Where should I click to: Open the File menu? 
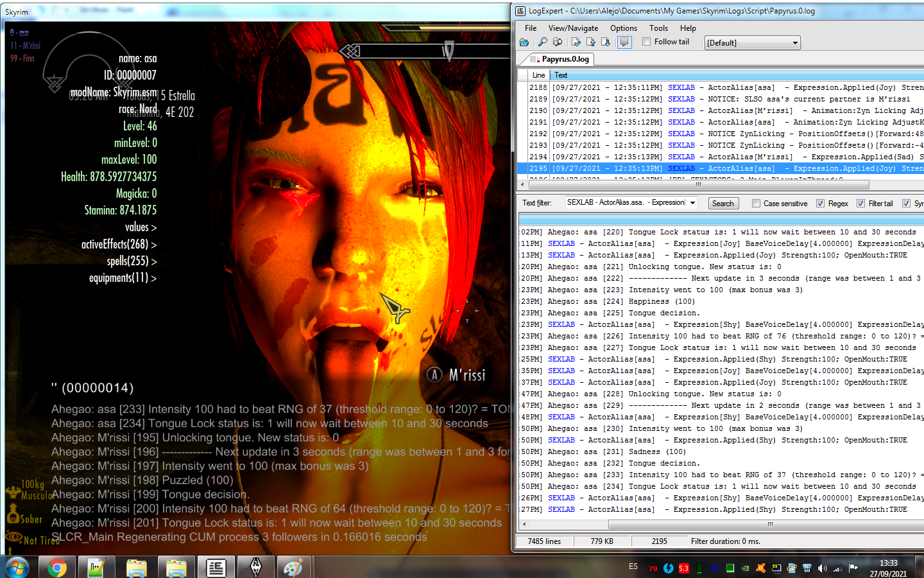click(x=531, y=28)
